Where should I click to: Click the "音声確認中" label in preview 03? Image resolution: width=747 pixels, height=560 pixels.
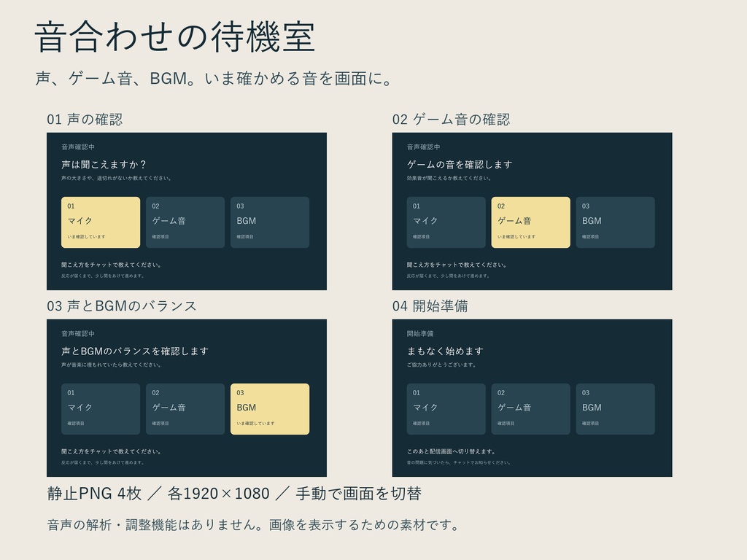click(78, 334)
